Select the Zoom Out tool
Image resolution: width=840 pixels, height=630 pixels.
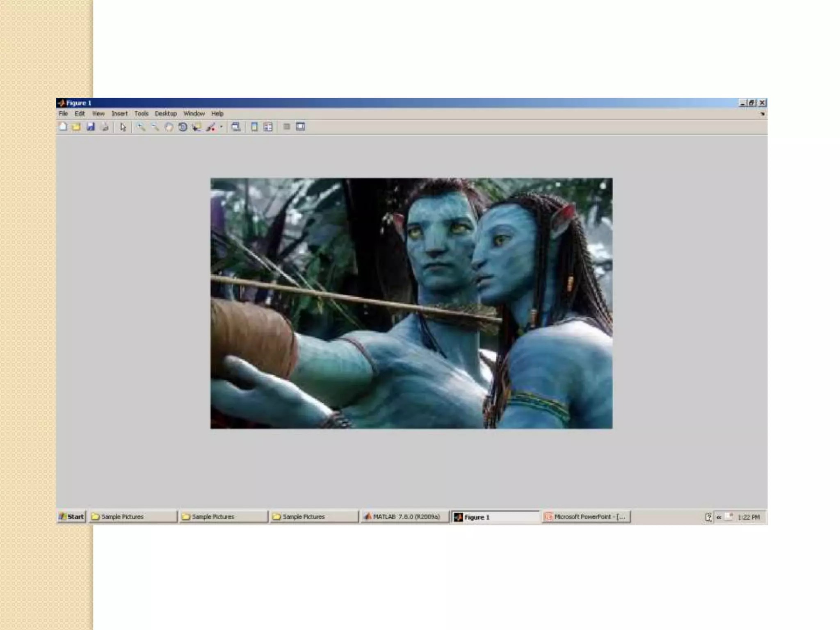click(155, 127)
